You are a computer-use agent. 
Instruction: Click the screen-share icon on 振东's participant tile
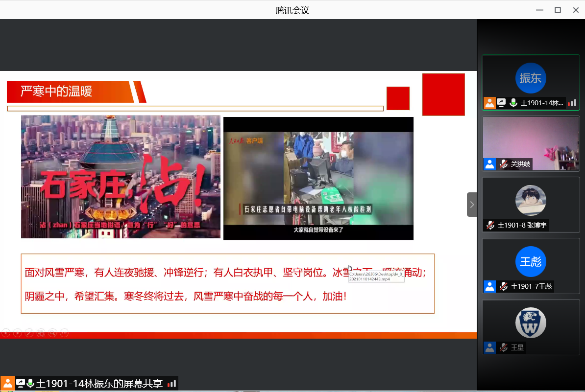coord(501,103)
